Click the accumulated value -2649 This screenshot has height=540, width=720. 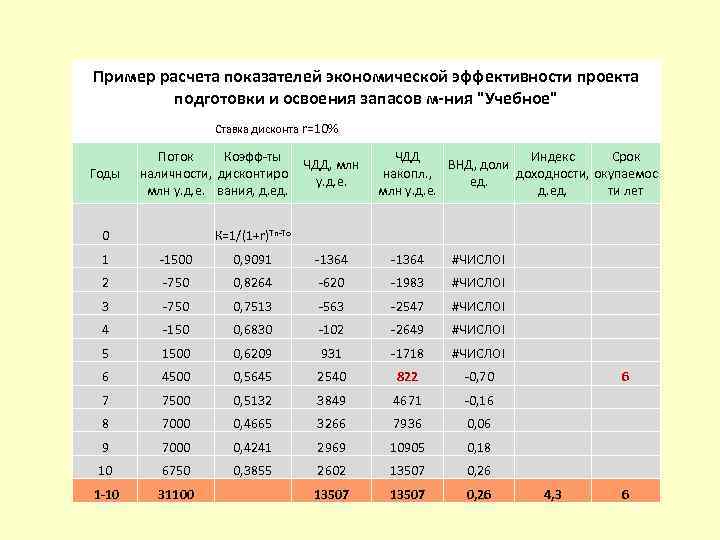pyautogui.click(x=407, y=330)
